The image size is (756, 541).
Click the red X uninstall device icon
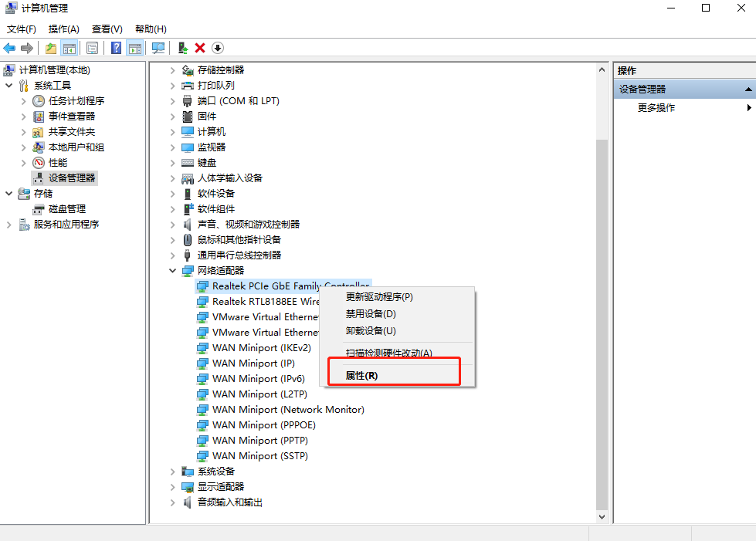[x=200, y=48]
